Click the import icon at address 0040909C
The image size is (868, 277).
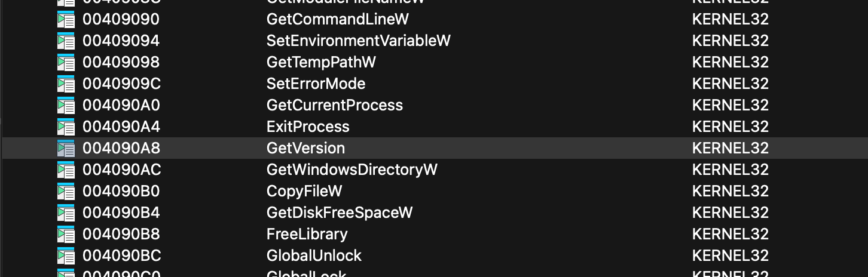pyautogui.click(x=66, y=84)
